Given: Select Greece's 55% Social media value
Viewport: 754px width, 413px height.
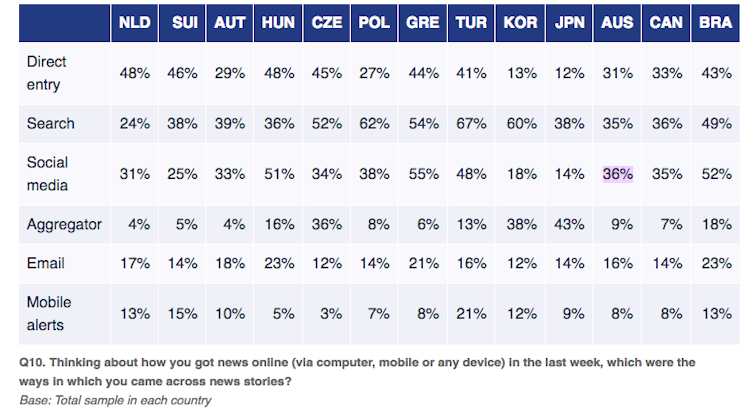Looking at the screenshot, I should (x=421, y=173).
